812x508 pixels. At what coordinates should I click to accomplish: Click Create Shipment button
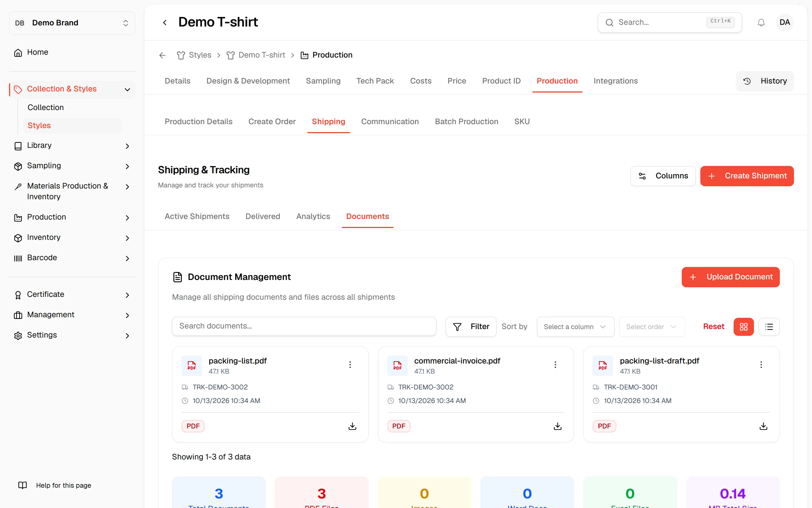pyautogui.click(x=747, y=176)
